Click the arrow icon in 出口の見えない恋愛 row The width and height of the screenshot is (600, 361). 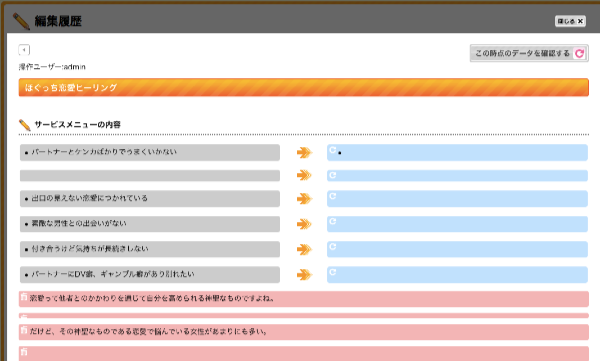304,199
